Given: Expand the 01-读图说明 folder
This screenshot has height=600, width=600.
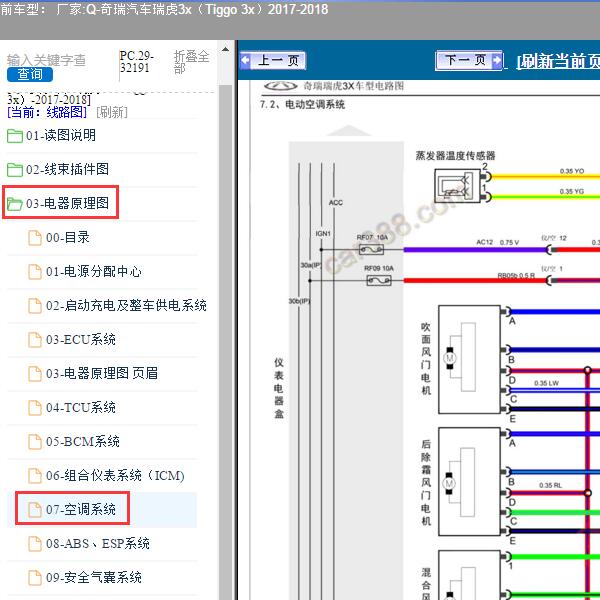Looking at the screenshot, I should tap(60, 135).
